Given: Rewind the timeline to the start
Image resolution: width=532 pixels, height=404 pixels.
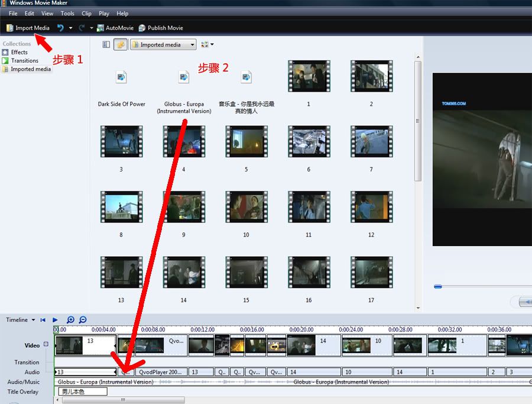Looking at the screenshot, I should (43, 320).
